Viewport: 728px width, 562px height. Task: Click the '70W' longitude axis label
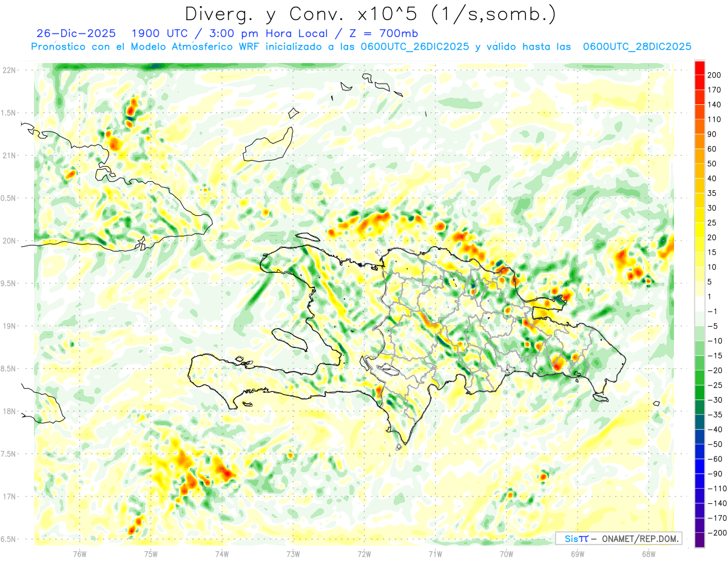(507, 554)
